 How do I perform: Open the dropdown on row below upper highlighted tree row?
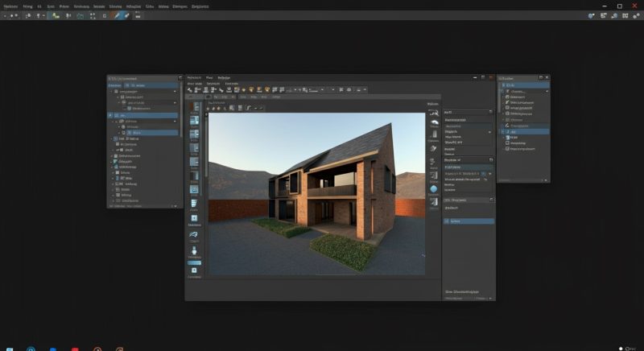[x=175, y=122]
